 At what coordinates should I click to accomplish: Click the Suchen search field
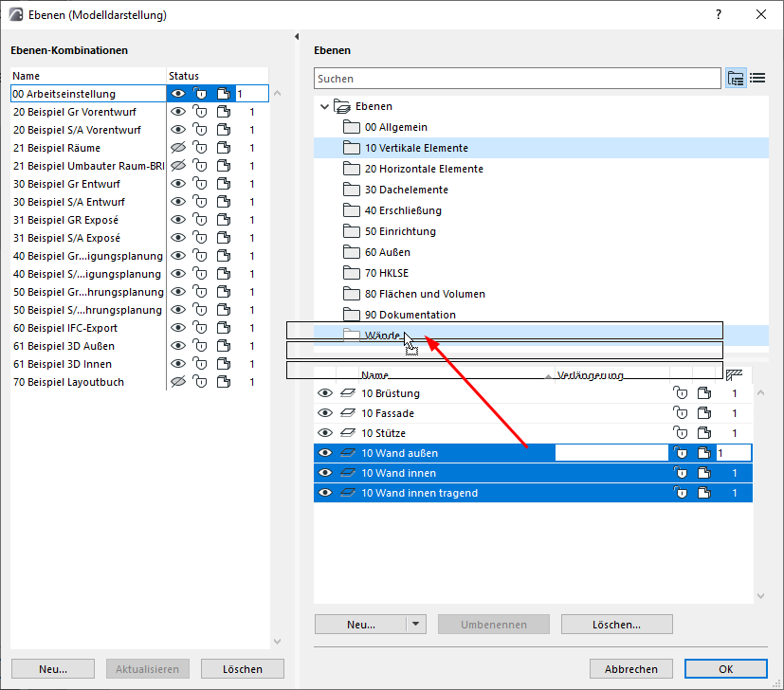(x=518, y=79)
